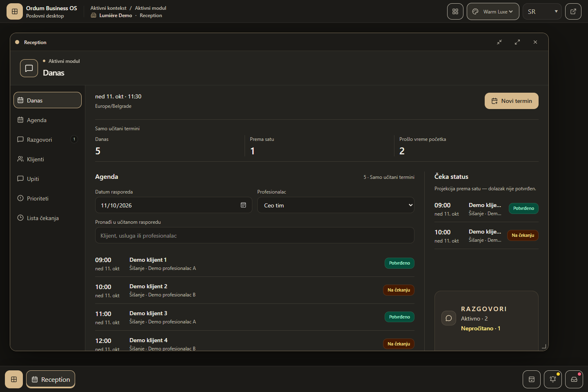Switch to Upiti in the sidebar
The image size is (588, 392).
[47, 178]
